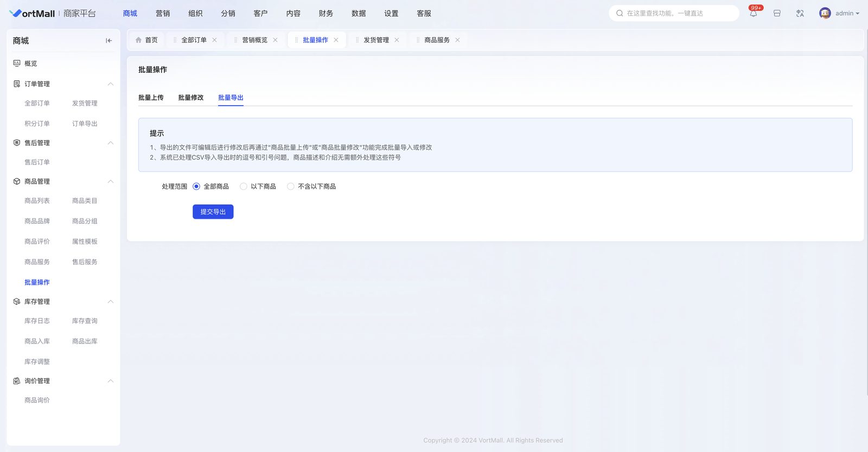
Task: Close the 全部订单 tab
Action: (215, 40)
